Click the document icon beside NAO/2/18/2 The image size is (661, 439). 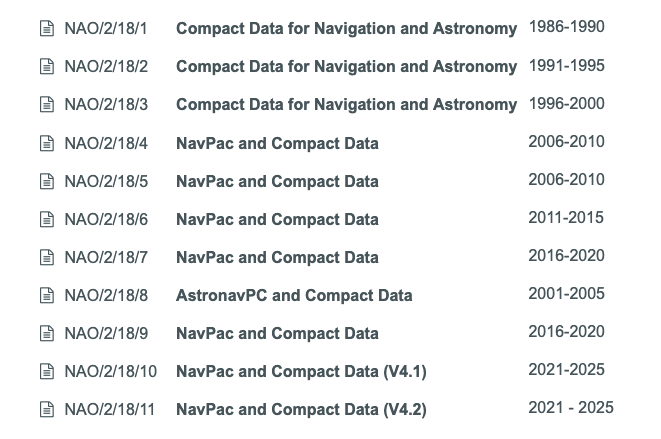pos(45,67)
